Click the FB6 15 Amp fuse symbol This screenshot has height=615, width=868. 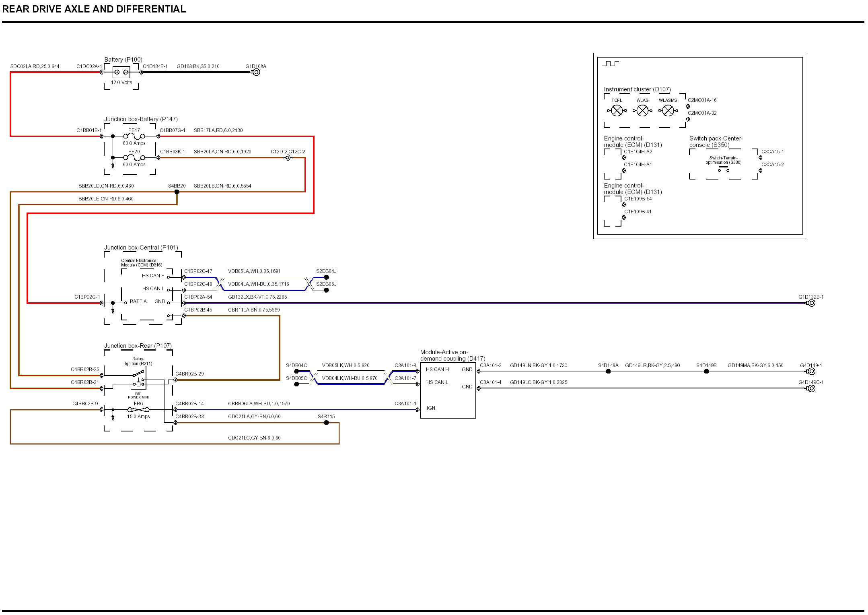(x=138, y=410)
